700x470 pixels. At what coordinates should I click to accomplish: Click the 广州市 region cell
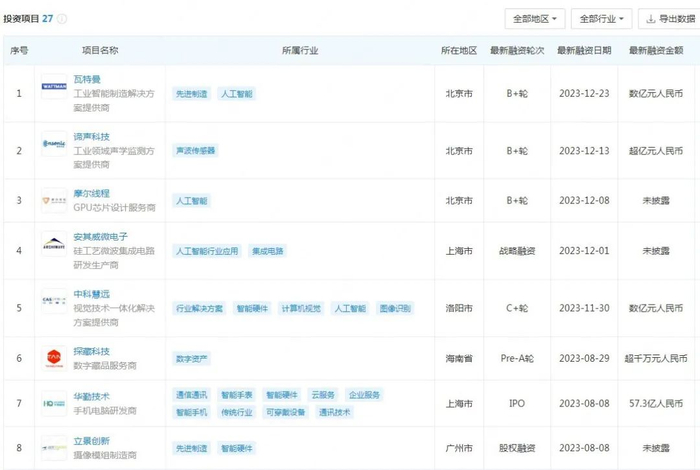pyautogui.click(x=459, y=448)
